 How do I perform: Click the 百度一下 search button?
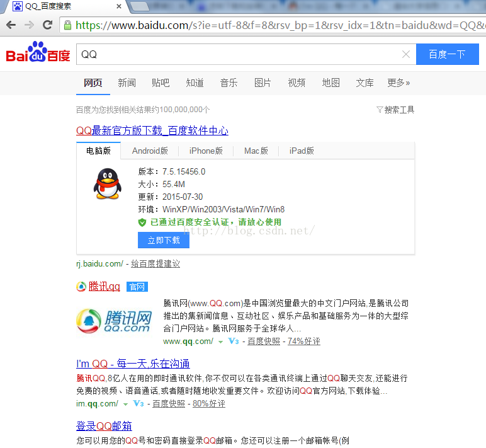click(x=447, y=54)
